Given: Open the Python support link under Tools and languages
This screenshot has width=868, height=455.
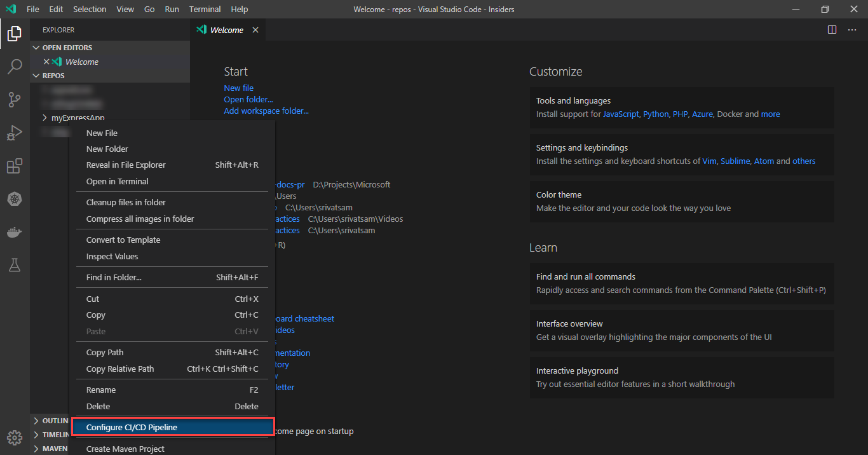Looking at the screenshot, I should pos(655,114).
